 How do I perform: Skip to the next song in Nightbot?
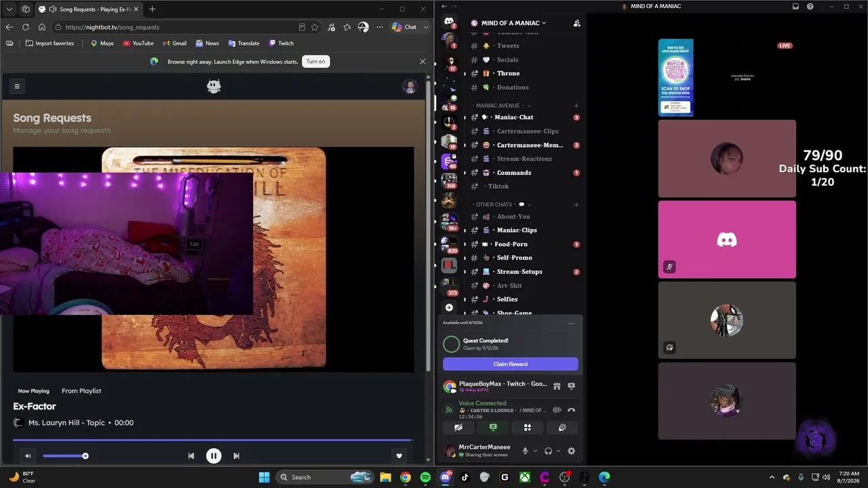(x=236, y=456)
